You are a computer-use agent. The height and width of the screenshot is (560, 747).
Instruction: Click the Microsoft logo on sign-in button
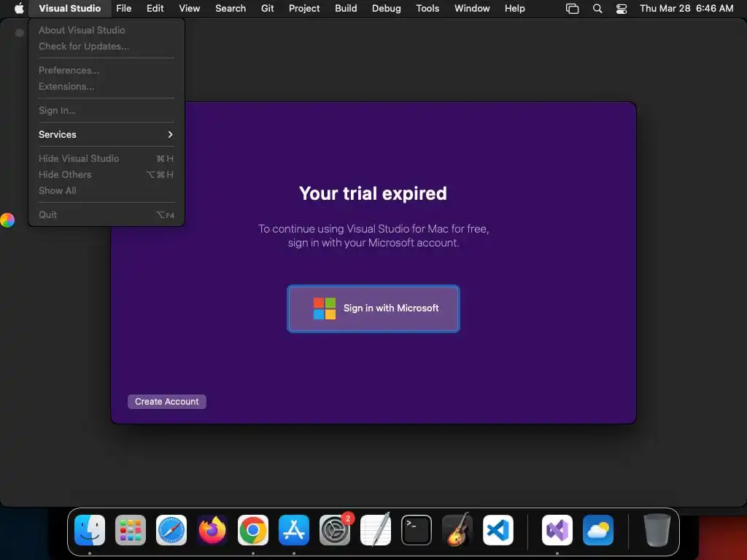[325, 308]
